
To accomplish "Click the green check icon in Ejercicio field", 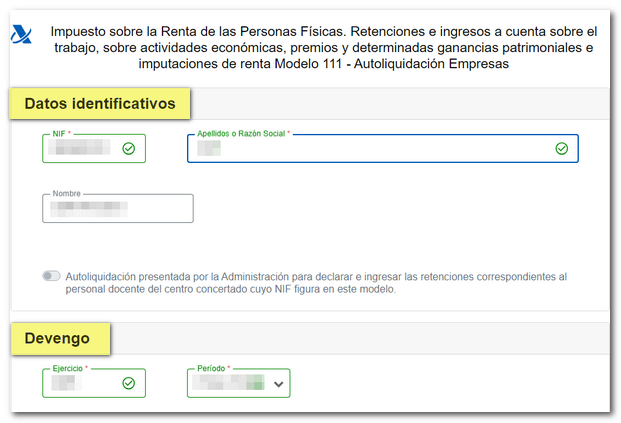I will pyautogui.click(x=128, y=383).
